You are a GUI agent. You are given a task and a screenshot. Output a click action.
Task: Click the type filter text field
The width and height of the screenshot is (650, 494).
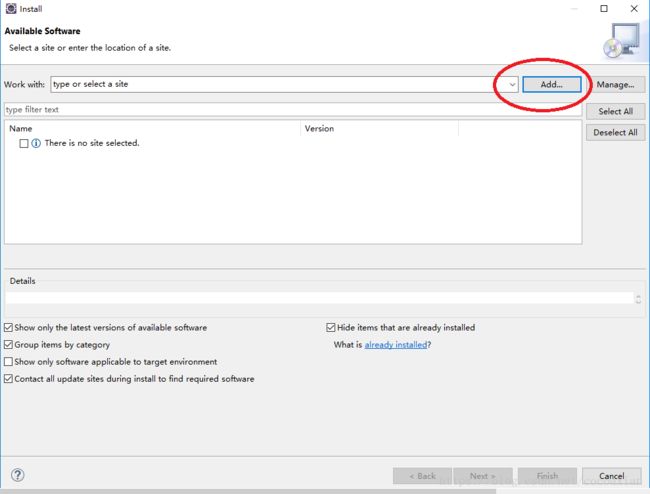point(293,110)
